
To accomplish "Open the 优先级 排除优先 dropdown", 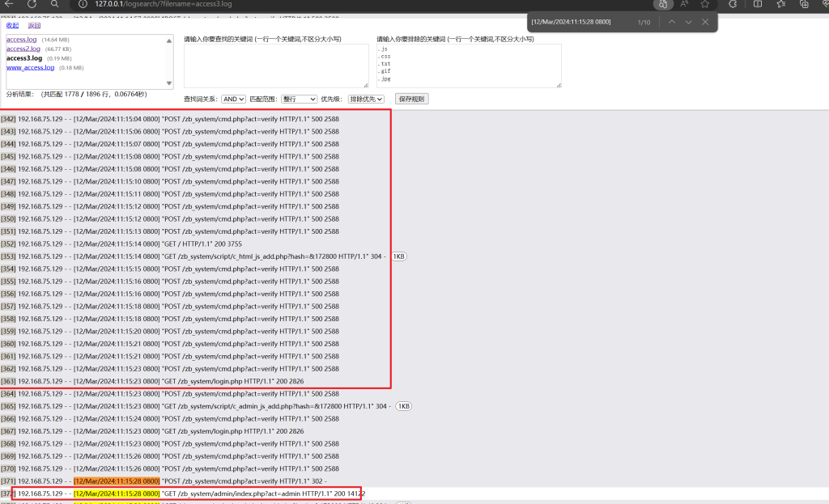I will pos(366,99).
